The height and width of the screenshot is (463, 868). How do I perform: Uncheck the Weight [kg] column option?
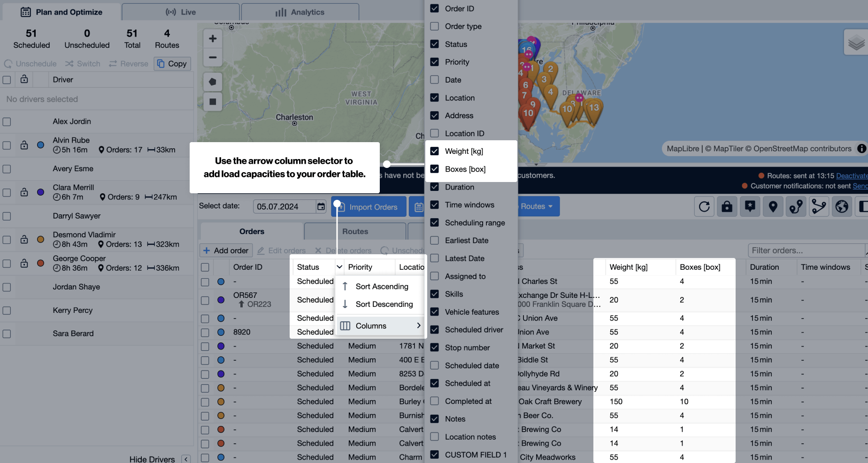click(435, 151)
